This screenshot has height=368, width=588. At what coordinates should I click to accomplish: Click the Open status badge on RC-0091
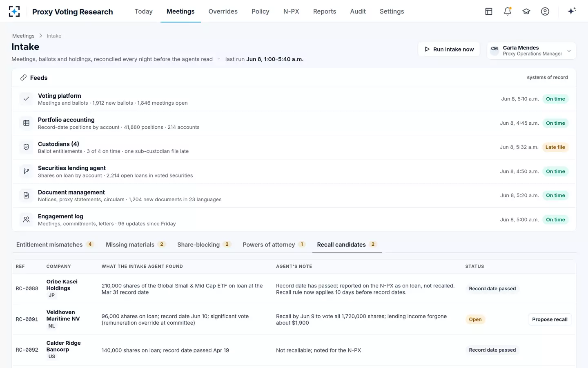pyautogui.click(x=475, y=319)
